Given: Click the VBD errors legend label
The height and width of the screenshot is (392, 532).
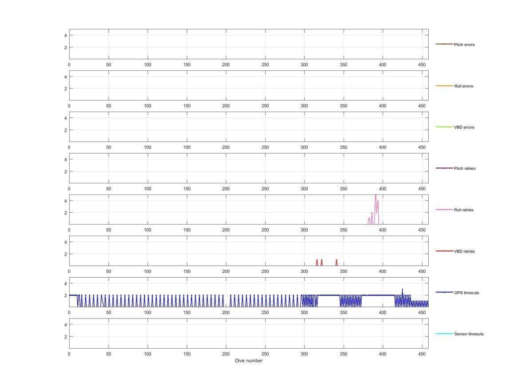Looking at the screenshot, I should tap(464, 127).
